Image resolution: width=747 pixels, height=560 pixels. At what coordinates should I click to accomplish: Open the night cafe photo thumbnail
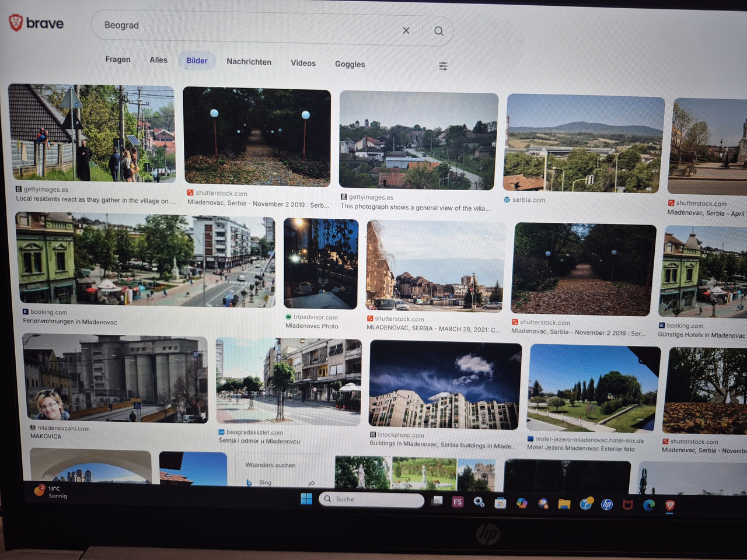click(320, 264)
